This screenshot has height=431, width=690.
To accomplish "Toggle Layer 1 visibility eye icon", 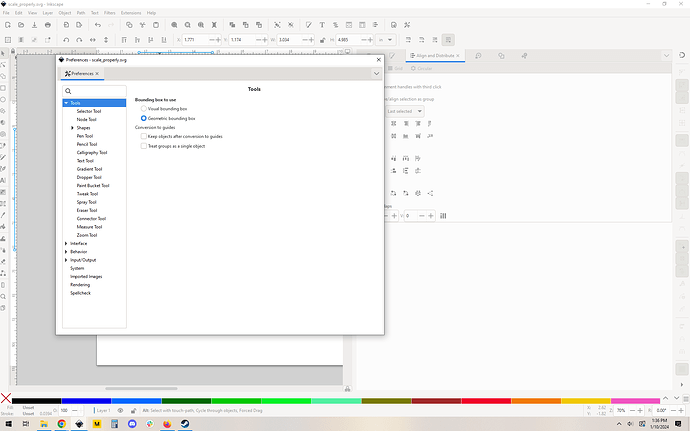I will pyautogui.click(x=120, y=410).
